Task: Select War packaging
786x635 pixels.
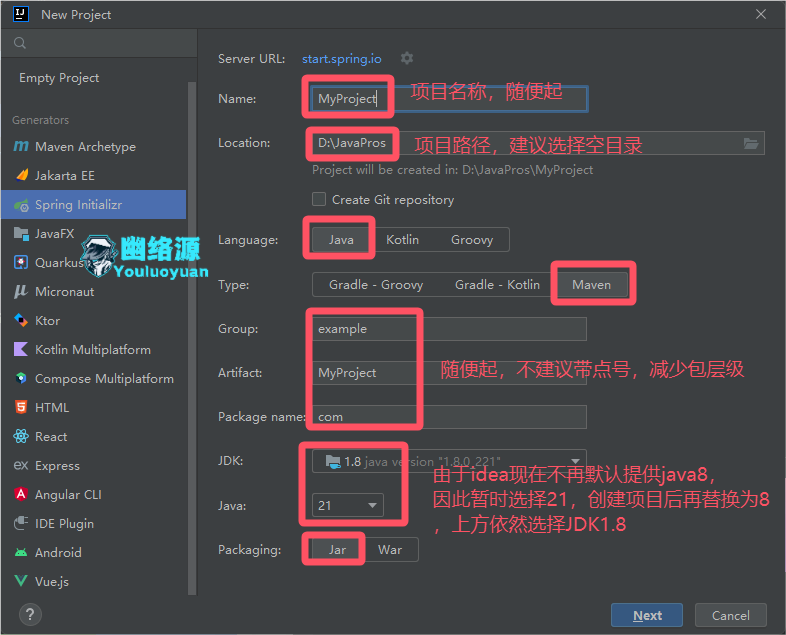Action: [390, 550]
